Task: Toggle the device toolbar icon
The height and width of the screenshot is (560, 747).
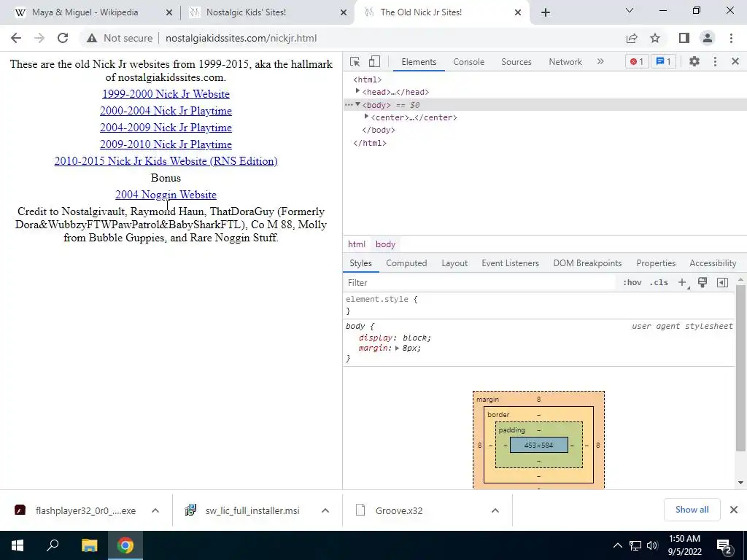Action: (374, 62)
